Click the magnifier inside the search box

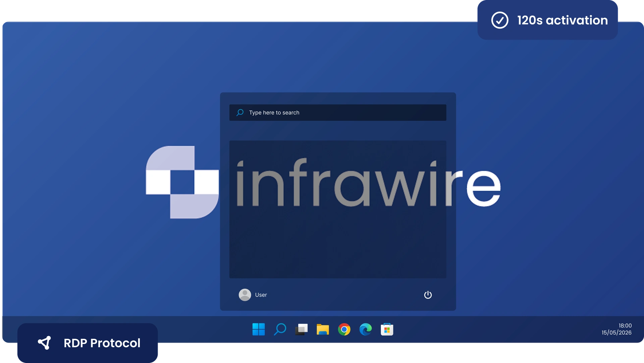[x=240, y=113]
